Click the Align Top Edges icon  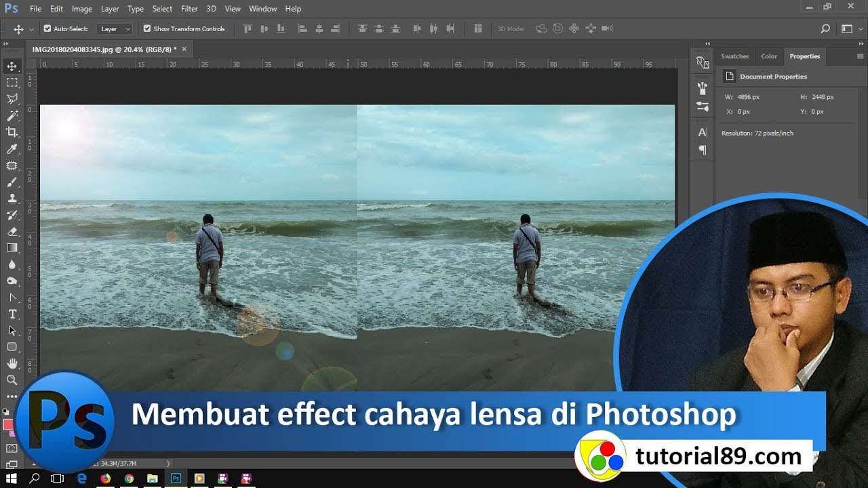pos(248,28)
